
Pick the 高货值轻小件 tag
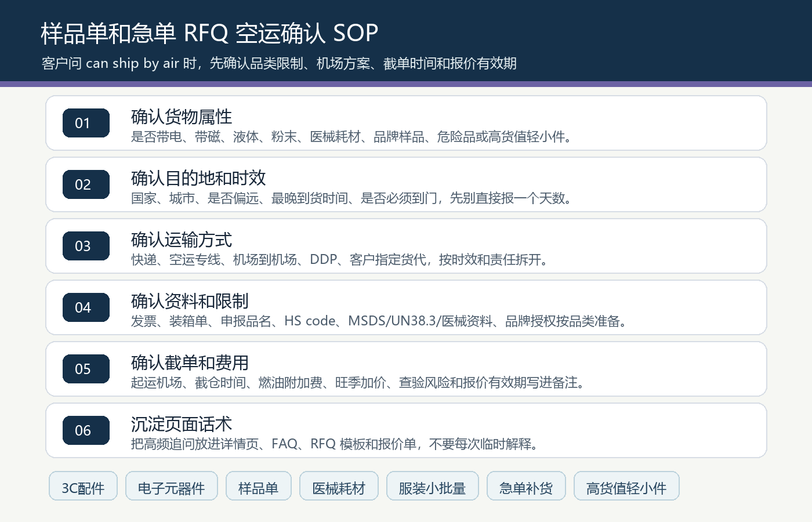626,486
